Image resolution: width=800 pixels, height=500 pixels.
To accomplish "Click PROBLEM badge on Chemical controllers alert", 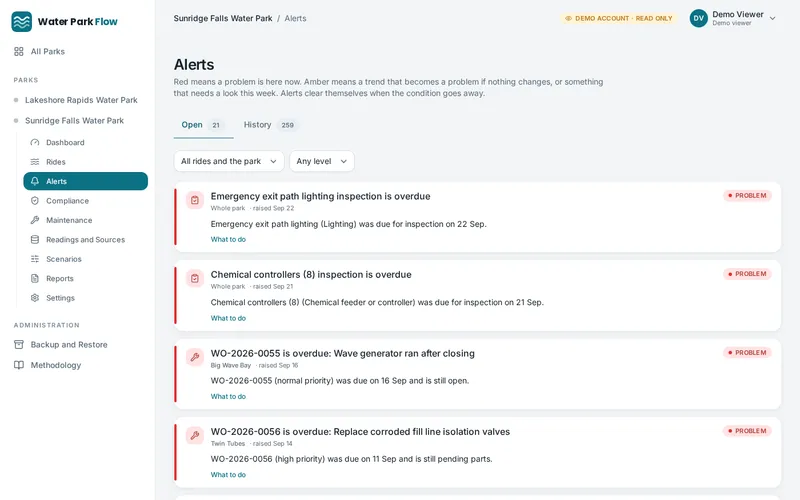I will (747, 274).
